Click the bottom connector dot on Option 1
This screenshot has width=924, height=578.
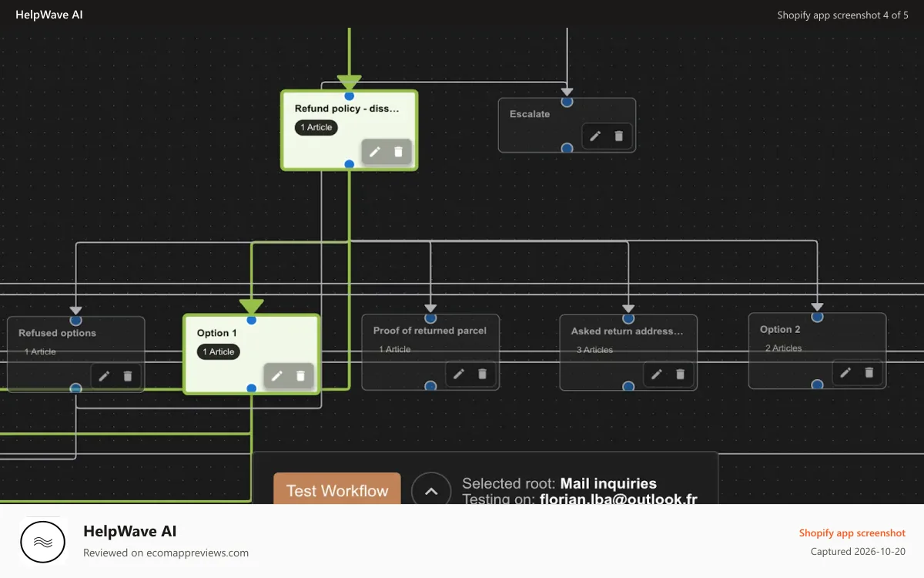point(252,388)
